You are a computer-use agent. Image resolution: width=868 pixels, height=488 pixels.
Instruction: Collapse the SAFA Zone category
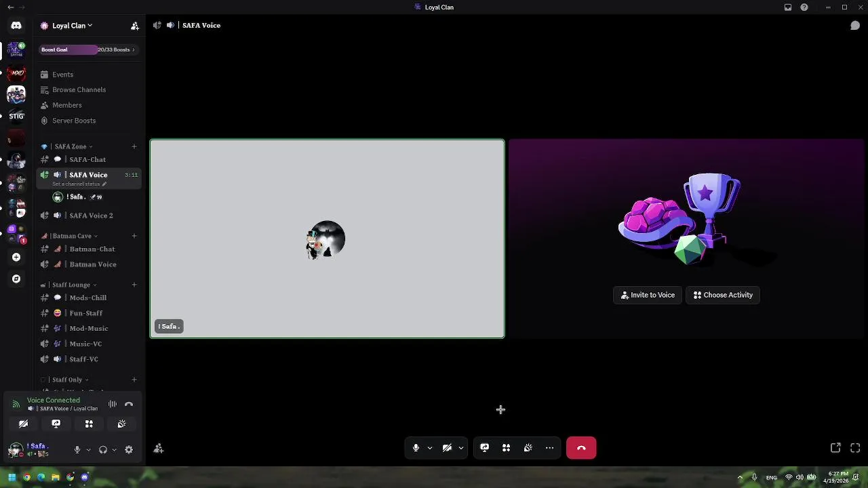coord(71,146)
